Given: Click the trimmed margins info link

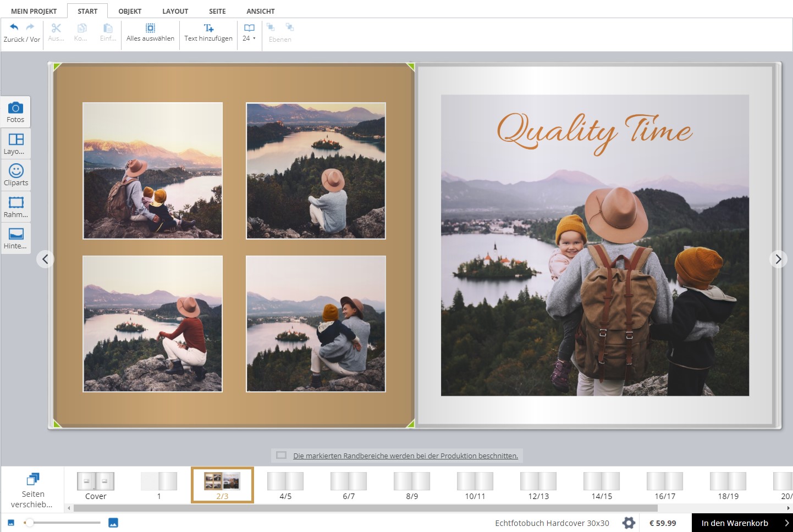Looking at the screenshot, I should 405,456.
